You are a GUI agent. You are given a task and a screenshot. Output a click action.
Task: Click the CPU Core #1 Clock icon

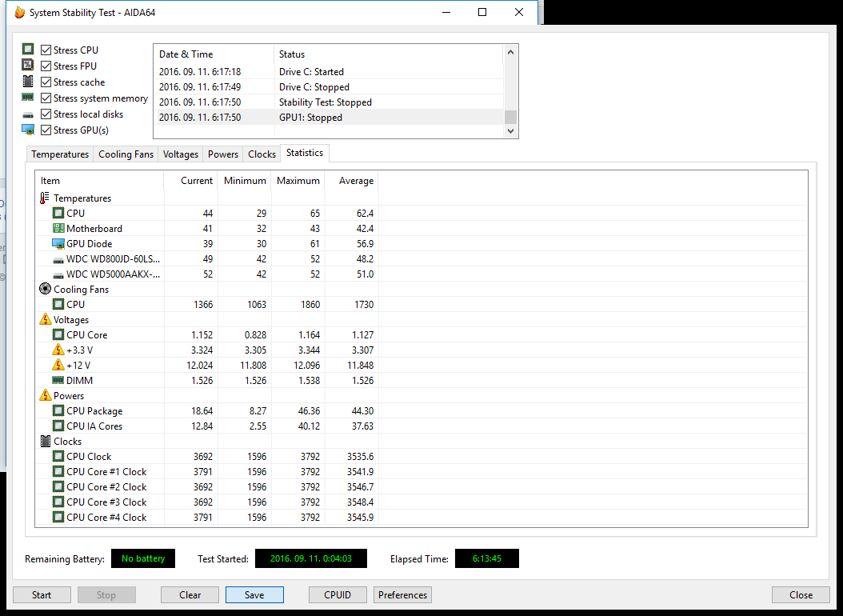58,471
